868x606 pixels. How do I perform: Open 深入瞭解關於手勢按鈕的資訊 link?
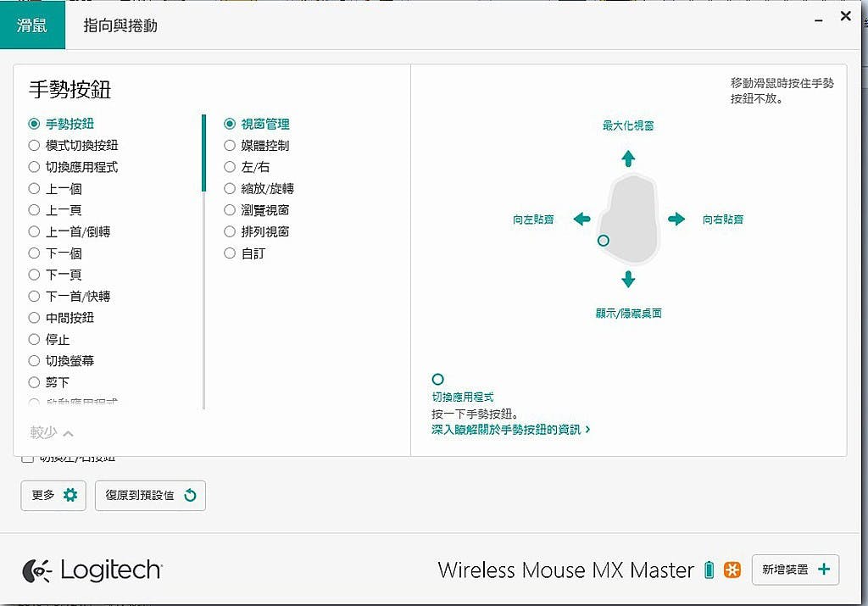(510, 430)
